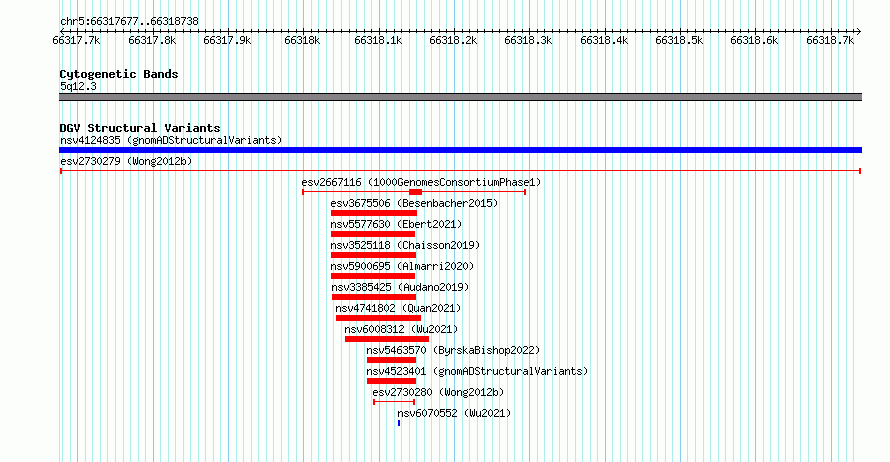Open nsv5900695 (Almarri2020) label
890x462 pixels.
click(402, 266)
